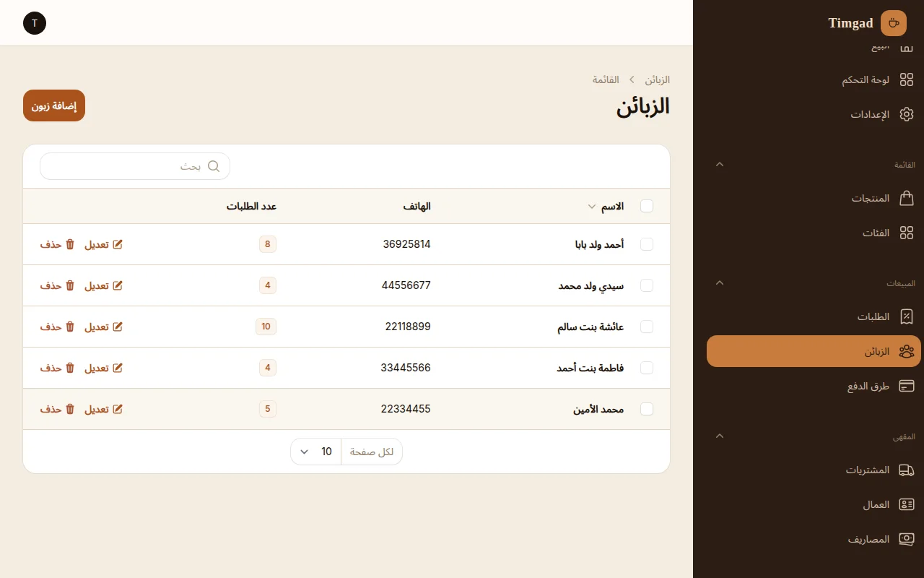
Task: Toggle the select-all header checkbox
Action: (x=647, y=206)
